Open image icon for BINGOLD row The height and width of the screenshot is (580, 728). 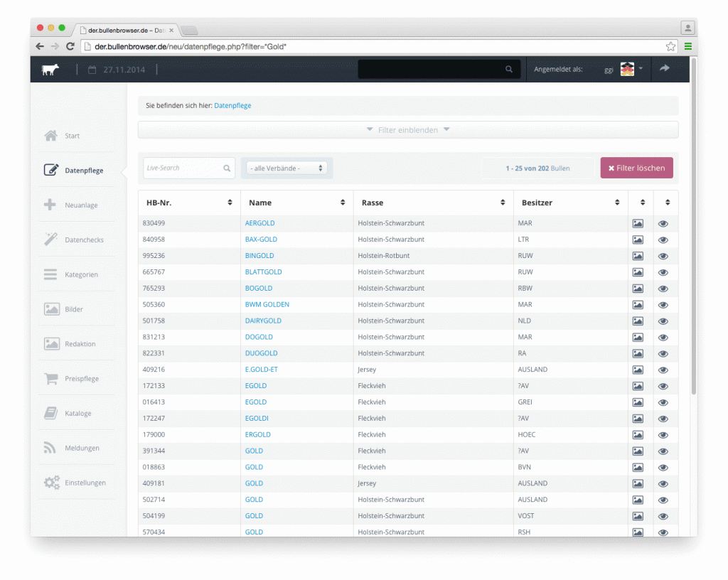coord(638,256)
